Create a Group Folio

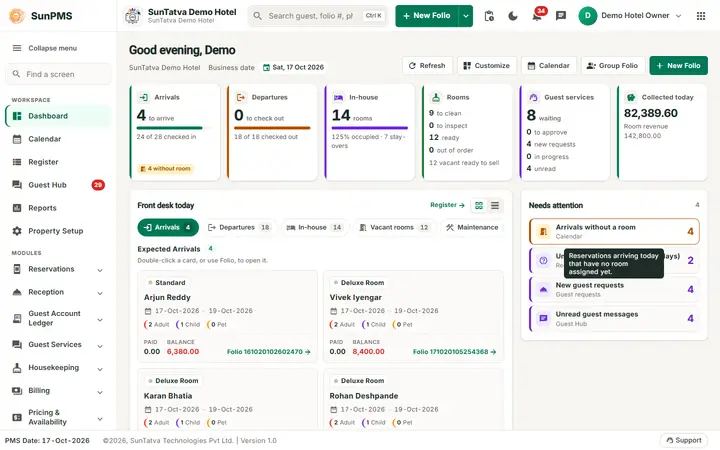coord(613,66)
